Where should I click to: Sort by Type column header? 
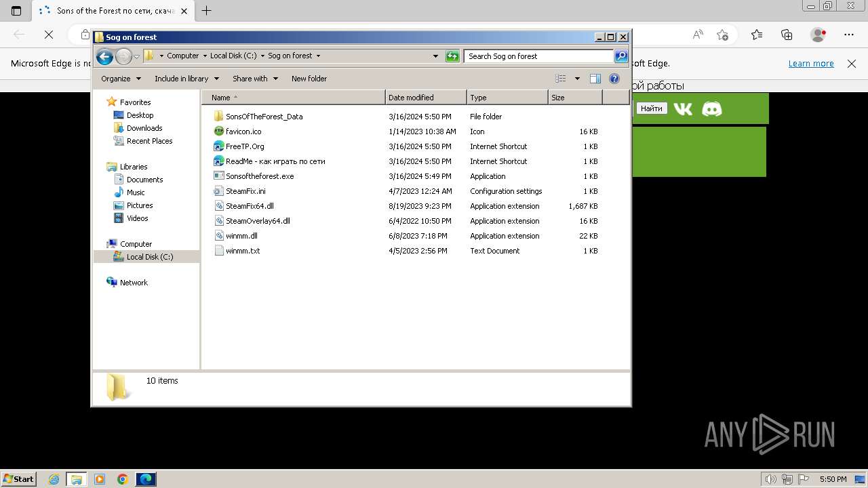pyautogui.click(x=507, y=98)
